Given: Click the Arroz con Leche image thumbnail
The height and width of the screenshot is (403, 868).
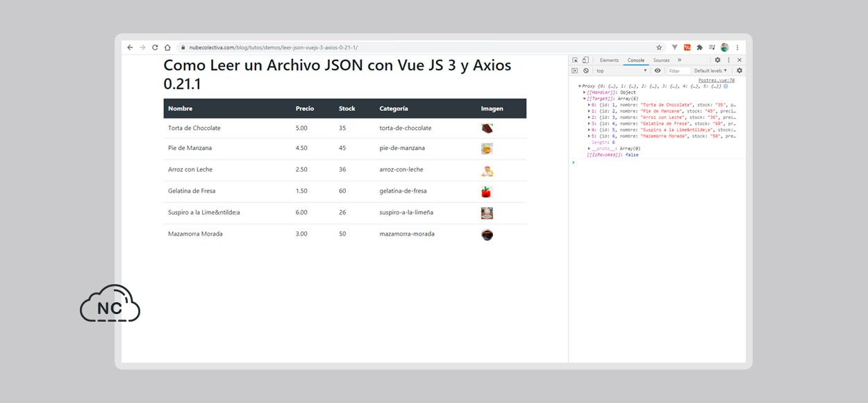Looking at the screenshot, I should coord(487,170).
